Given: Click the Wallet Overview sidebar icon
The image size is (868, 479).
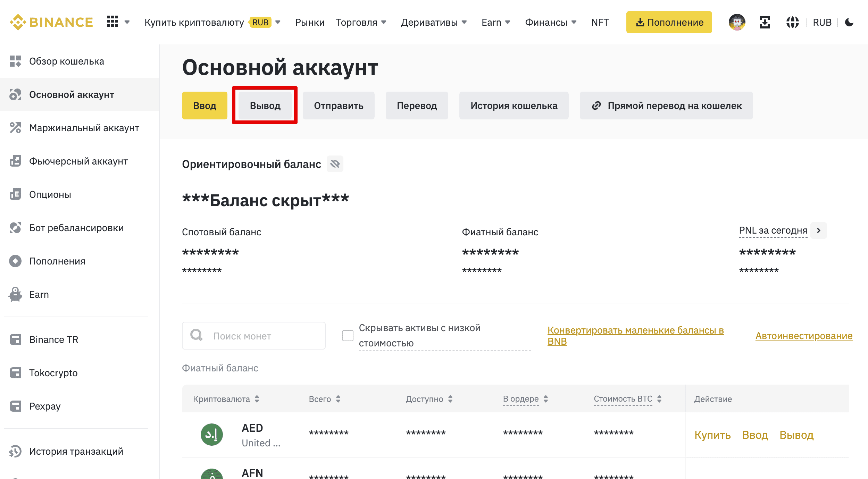Looking at the screenshot, I should pyautogui.click(x=15, y=61).
